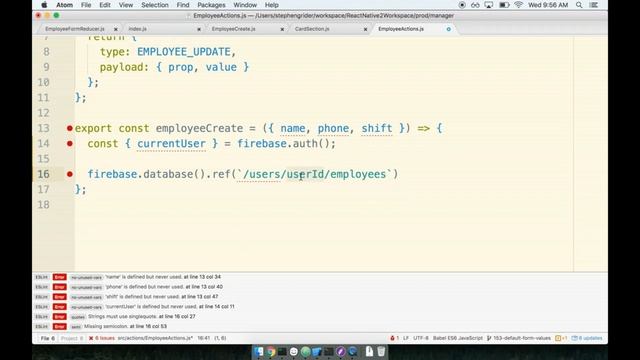Select the Project linter scope tab
Screen dimensions: 640x360
click(72, 338)
